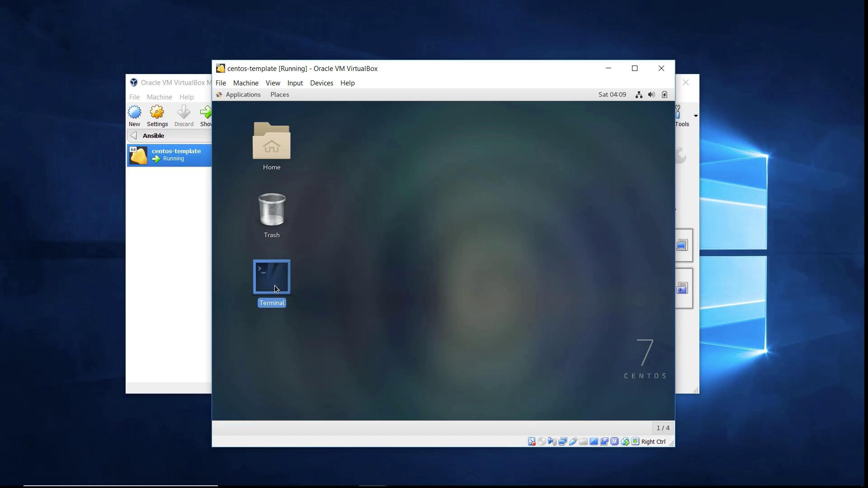
Task: Open the CentOS volume indicator
Action: pyautogui.click(x=651, y=94)
